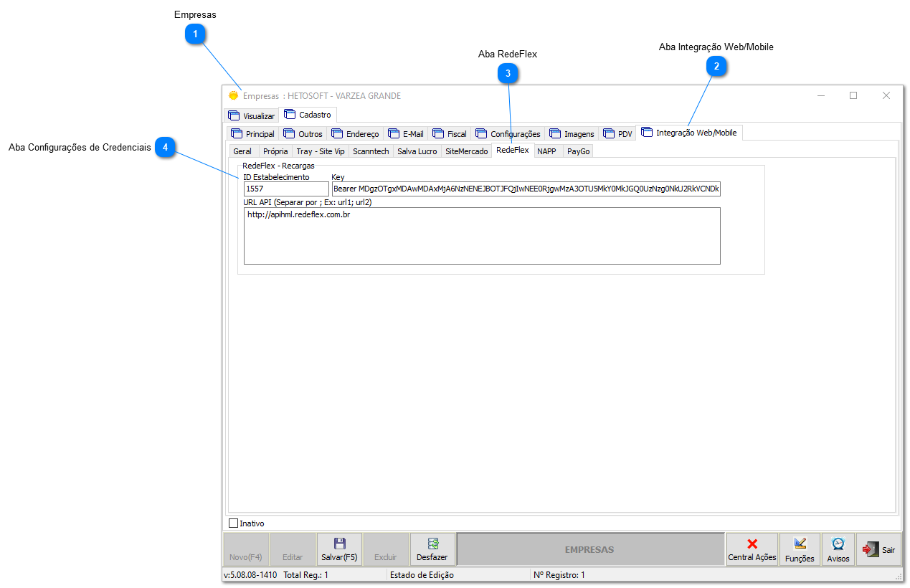This screenshot has height=588, width=910.
Task: Open the Scanntech sub-tab
Action: click(371, 151)
